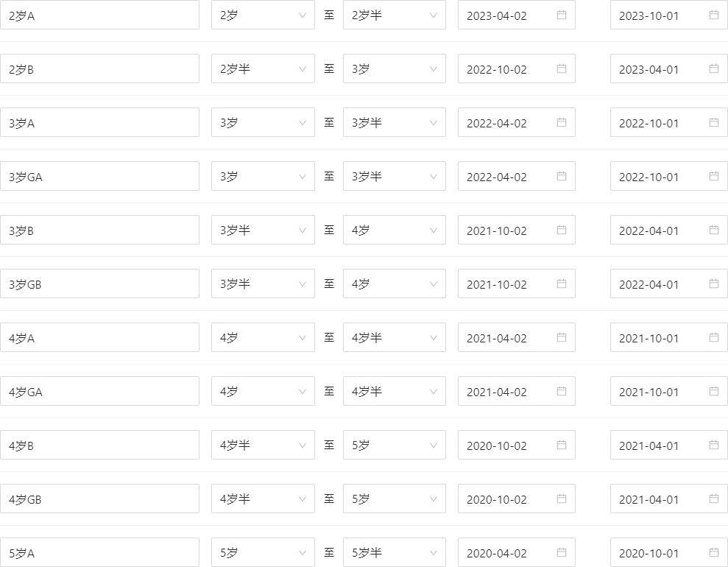Expand the starting age dropdown in 5岁A row
Viewport: 728px width, 567px height.
point(263,552)
